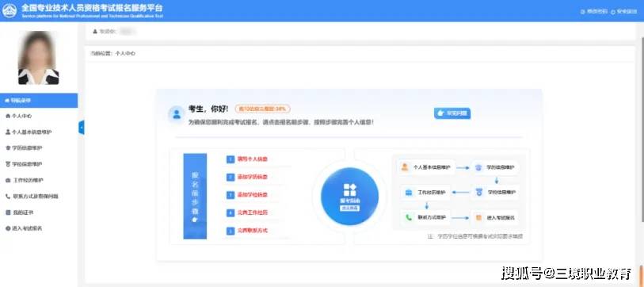Image resolution: width=644 pixels, height=287 pixels.
Task: Click the orange info completeness percentage badge
Action: pyautogui.click(x=262, y=109)
